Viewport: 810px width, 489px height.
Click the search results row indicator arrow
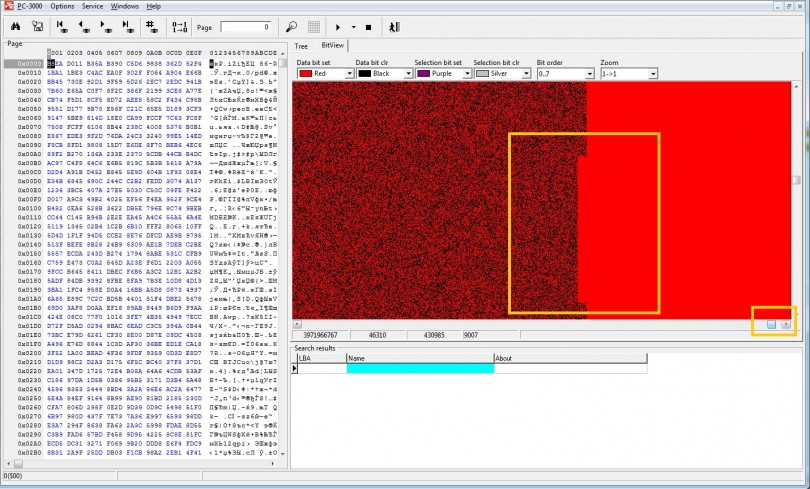point(294,368)
